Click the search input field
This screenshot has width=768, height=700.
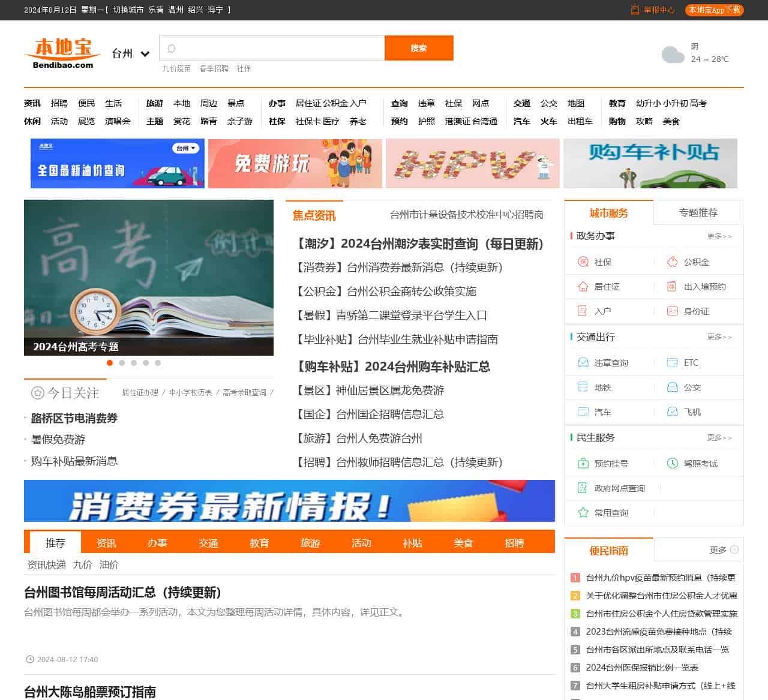[276, 48]
